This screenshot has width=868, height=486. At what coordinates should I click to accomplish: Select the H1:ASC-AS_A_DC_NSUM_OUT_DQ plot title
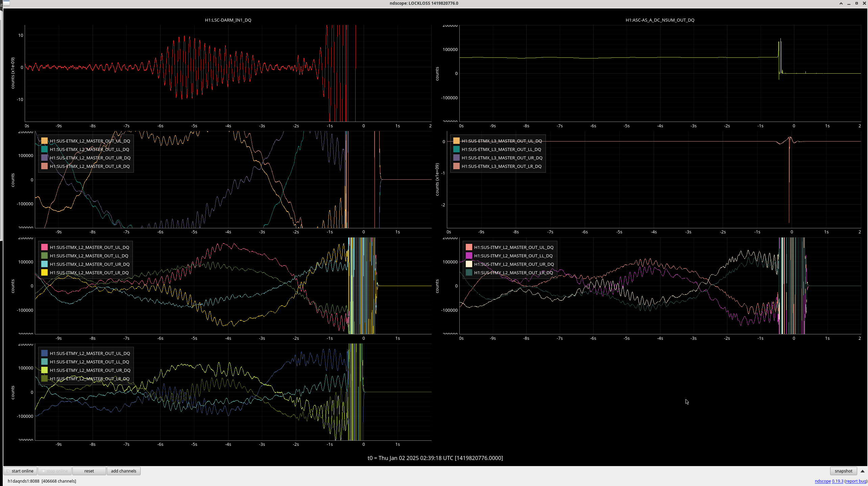660,20
